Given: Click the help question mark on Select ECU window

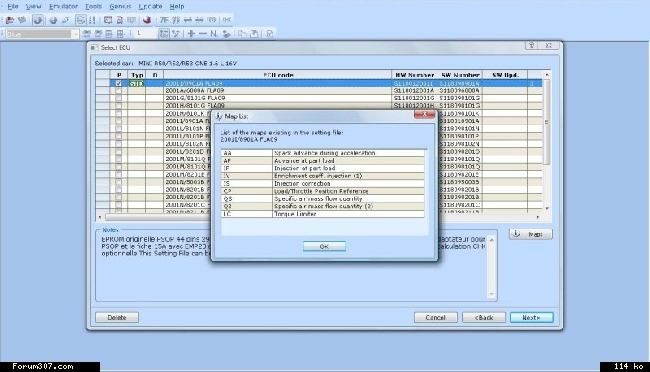Looking at the screenshot, I should 531,46.
